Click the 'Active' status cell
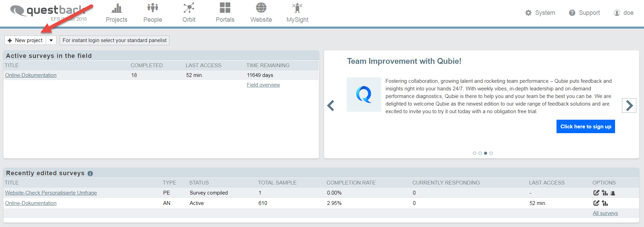The image size is (644, 227). (x=197, y=203)
